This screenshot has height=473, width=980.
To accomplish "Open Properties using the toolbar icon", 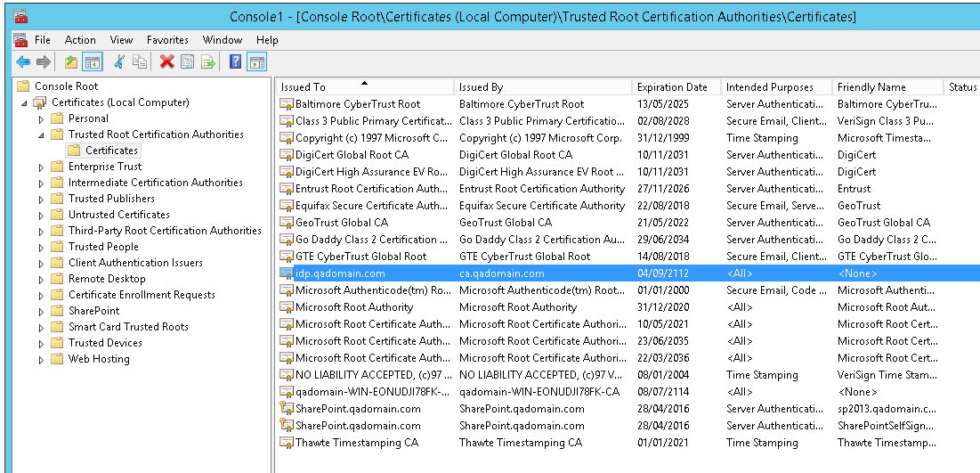I will click(187, 61).
